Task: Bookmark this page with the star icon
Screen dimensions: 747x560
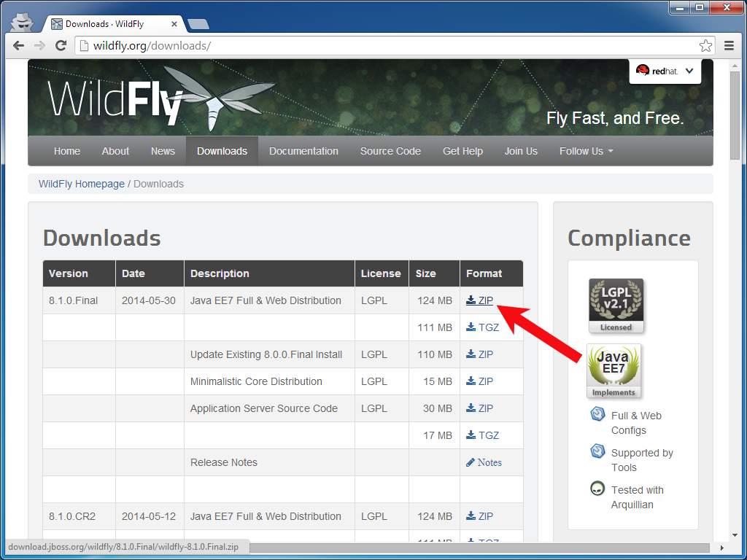Action: (x=705, y=46)
